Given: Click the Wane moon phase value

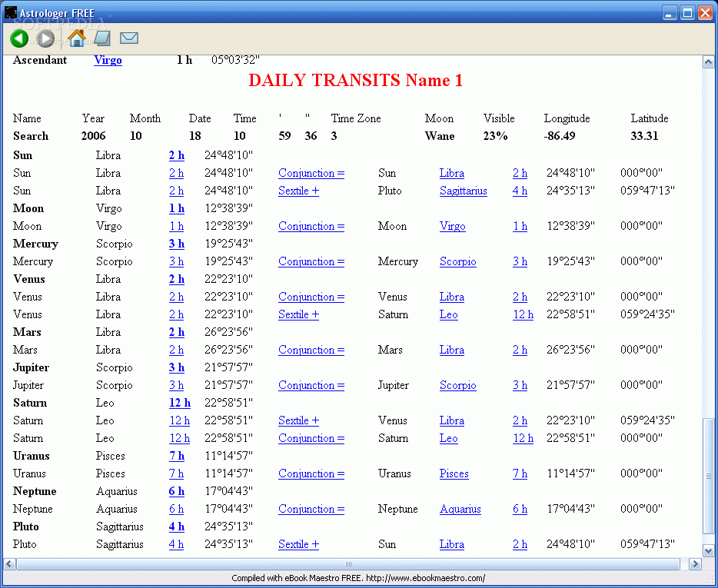Looking at the screenshot, I should 440,136.
